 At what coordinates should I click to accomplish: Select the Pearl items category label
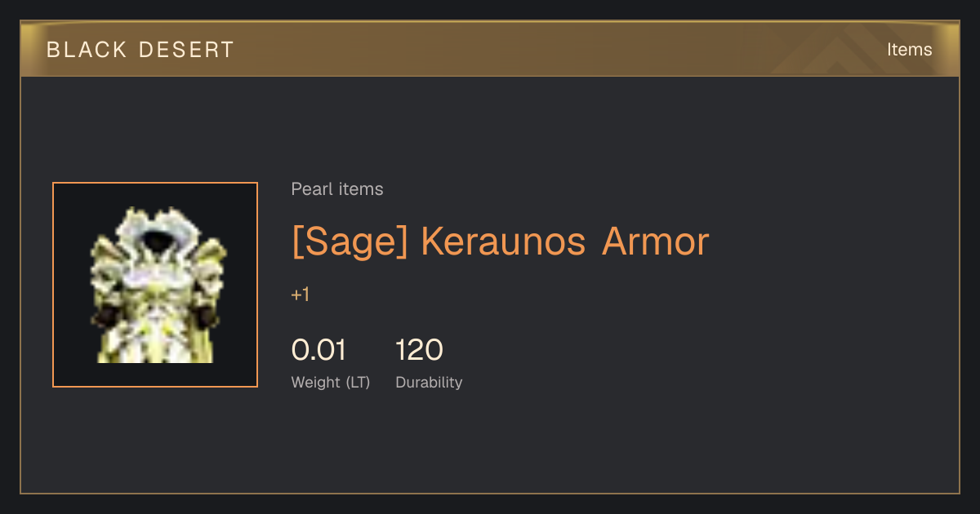pos(337,189)
